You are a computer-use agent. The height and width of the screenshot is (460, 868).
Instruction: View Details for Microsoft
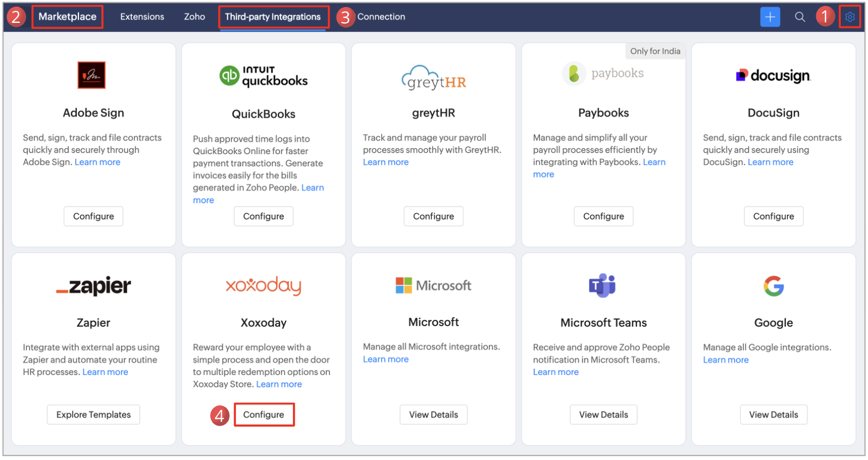pos(433,415)
